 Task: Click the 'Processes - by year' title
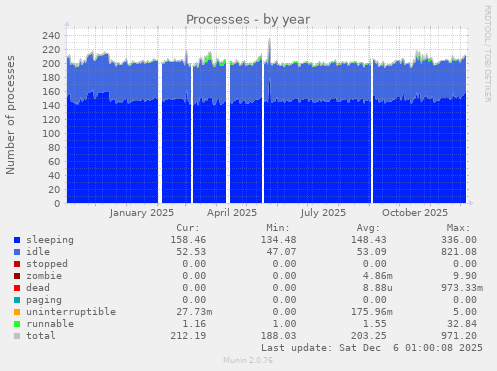[248, 20]
